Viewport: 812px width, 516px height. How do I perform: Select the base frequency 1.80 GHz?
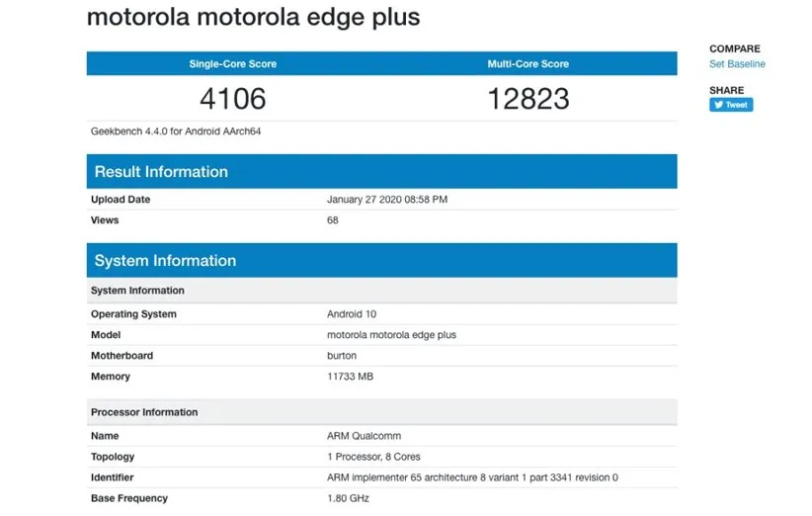click(349, 498)
